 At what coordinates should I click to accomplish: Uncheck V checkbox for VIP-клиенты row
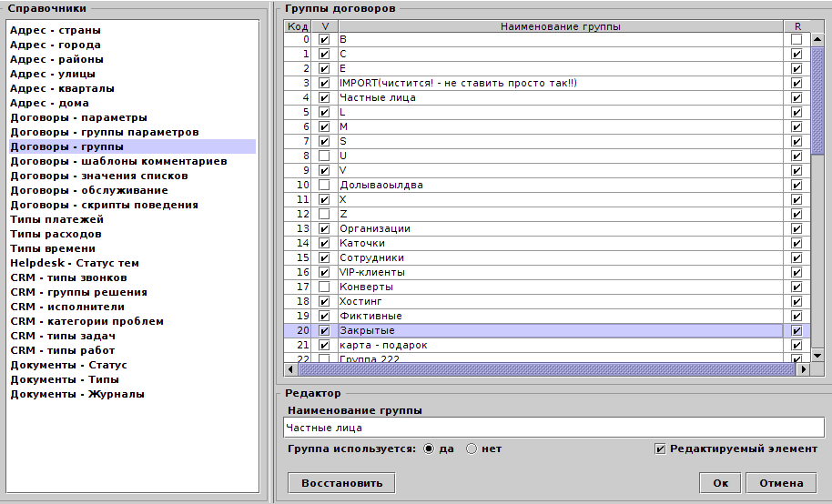tap(324, 273)
